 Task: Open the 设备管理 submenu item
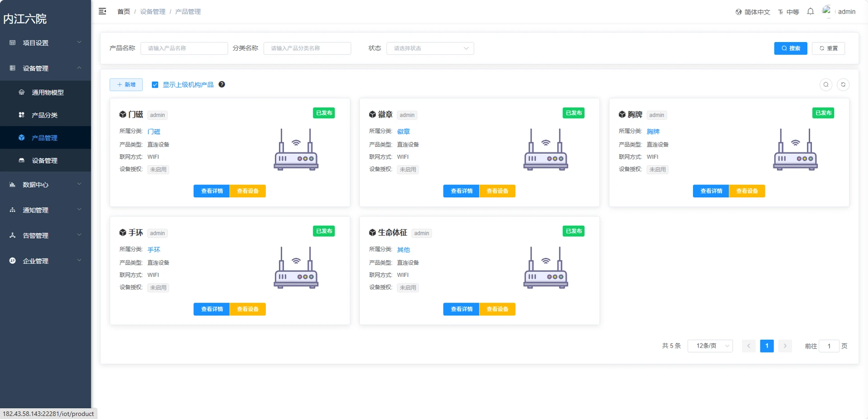[x=45, y=160]
